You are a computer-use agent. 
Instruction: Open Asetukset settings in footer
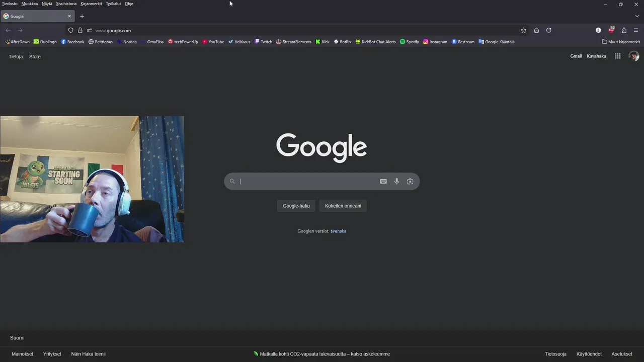pos(622,354)
